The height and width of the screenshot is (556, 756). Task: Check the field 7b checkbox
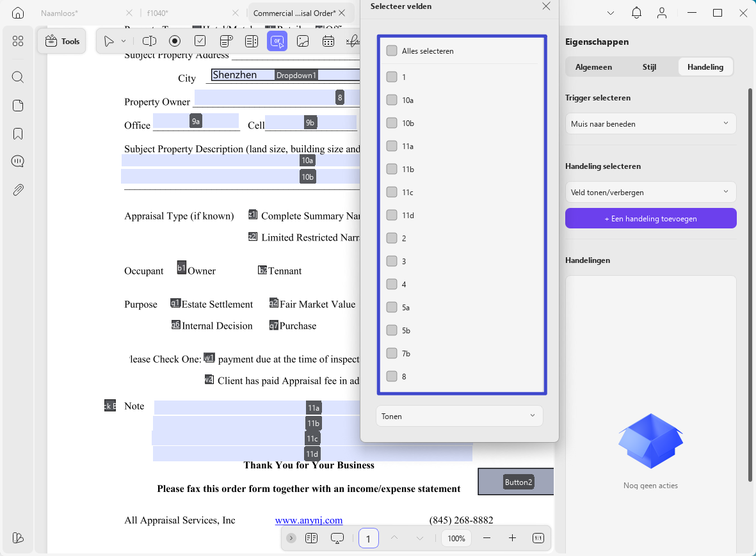(392, 353)
